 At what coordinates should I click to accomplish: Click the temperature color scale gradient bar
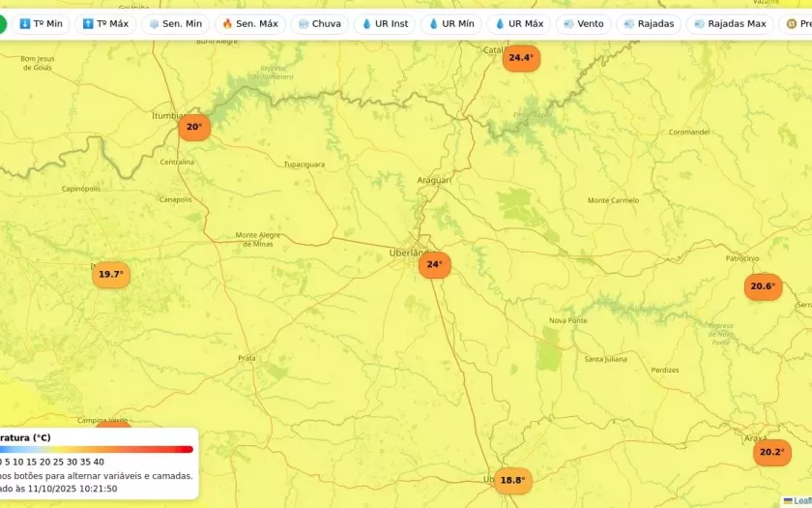tap(97, 449)
